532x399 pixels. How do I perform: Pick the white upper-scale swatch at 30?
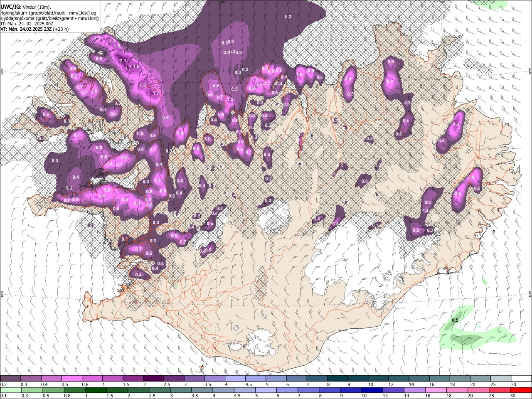[x=521, y=379]
